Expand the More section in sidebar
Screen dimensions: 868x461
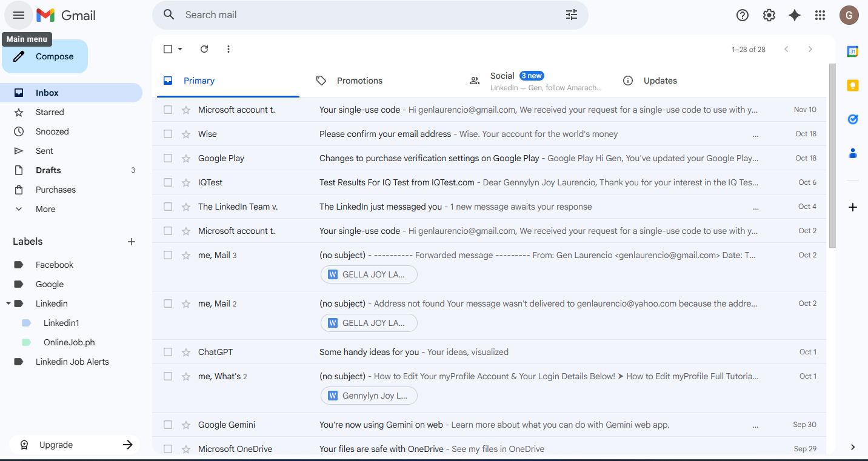coord(45,209)
